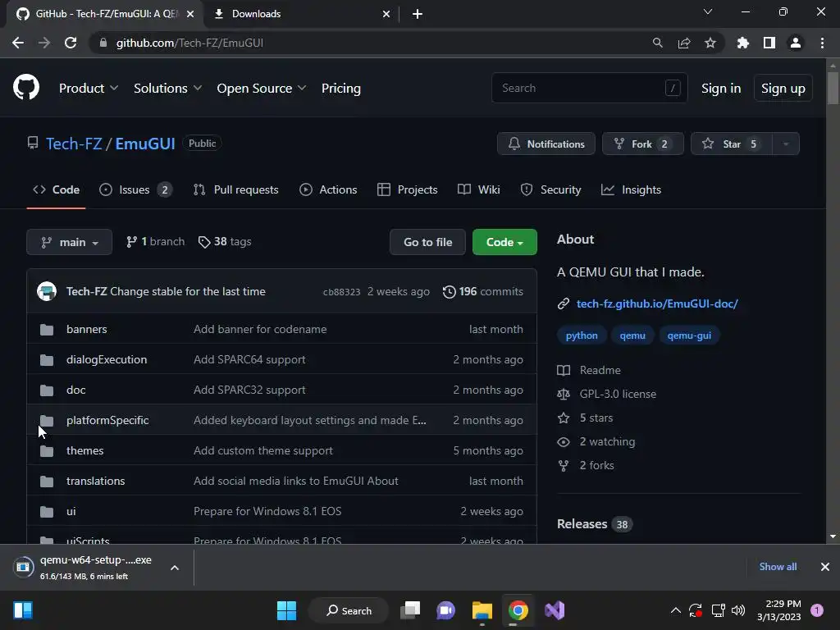The width and height of the screenshot is (840, 630).
Task: Open the Chrome extensions puzzle icon
Action: 743,43
